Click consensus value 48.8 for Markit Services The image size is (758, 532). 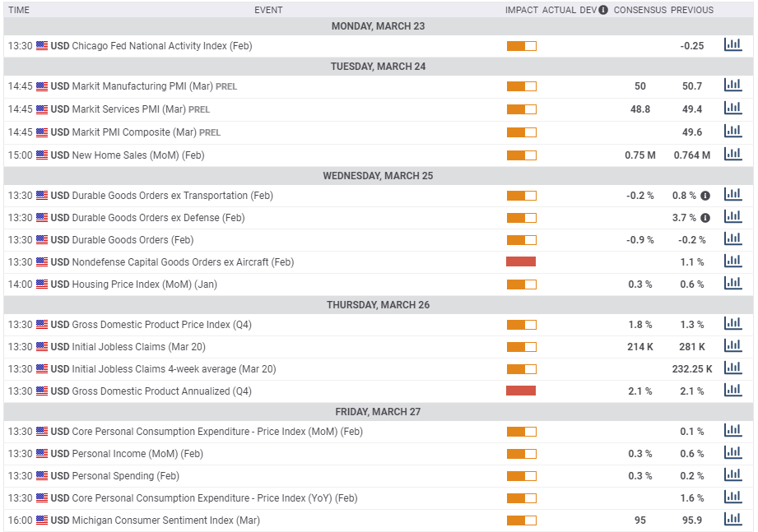(x=640, y=109)
